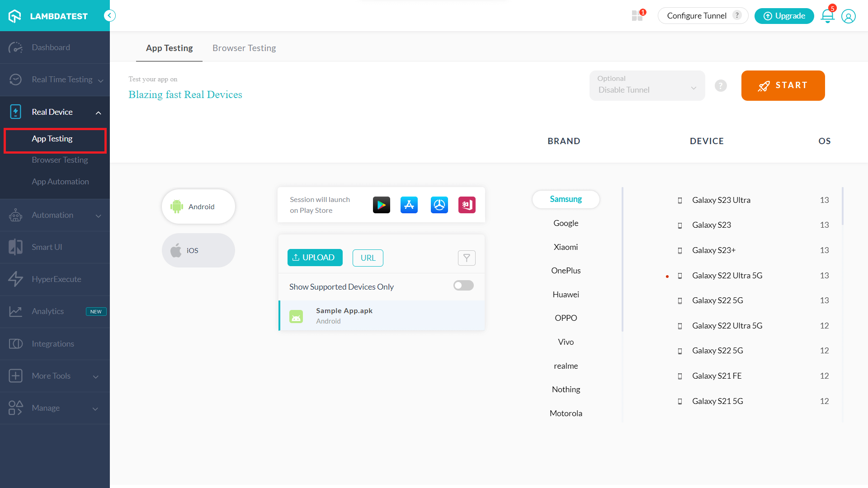Click the Play Store icon
868x488 pixels.
coord(381,205)
